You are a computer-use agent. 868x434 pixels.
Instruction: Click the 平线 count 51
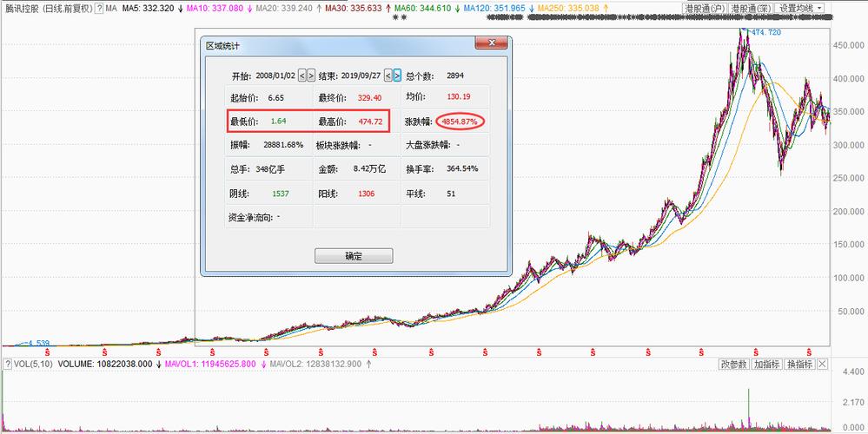[x=451, y=194]
